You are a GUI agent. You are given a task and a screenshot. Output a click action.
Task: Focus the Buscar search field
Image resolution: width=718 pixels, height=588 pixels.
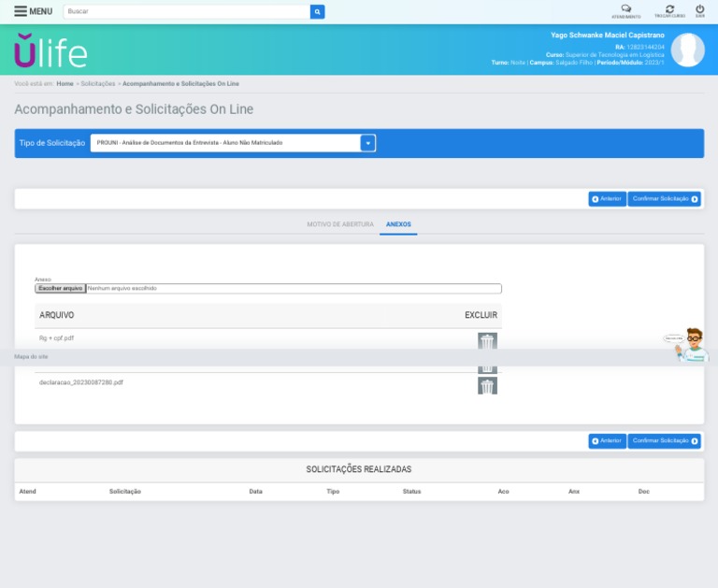click(187, 11)
